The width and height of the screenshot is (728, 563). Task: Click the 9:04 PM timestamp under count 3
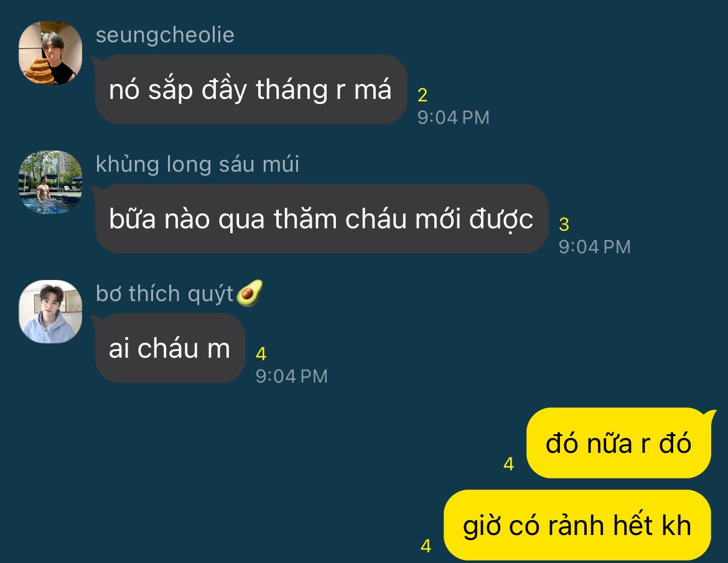click(x=594, y=247)
